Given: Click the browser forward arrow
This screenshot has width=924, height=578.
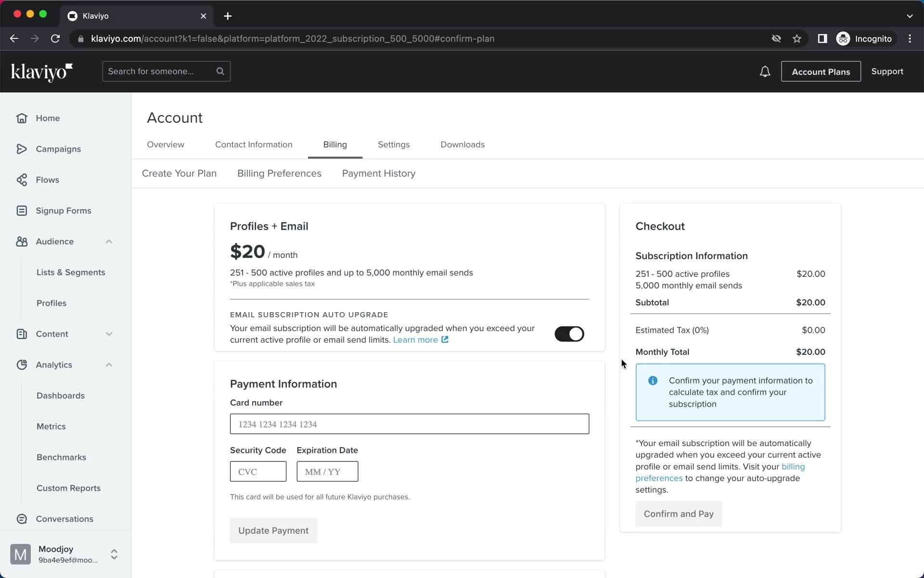Looking at the screenshot, I should 35,39.
